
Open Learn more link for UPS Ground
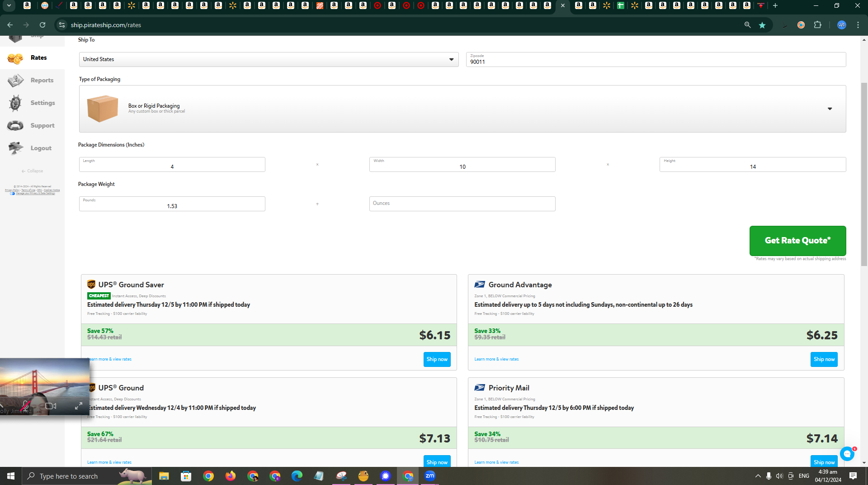tap(109, 462)
